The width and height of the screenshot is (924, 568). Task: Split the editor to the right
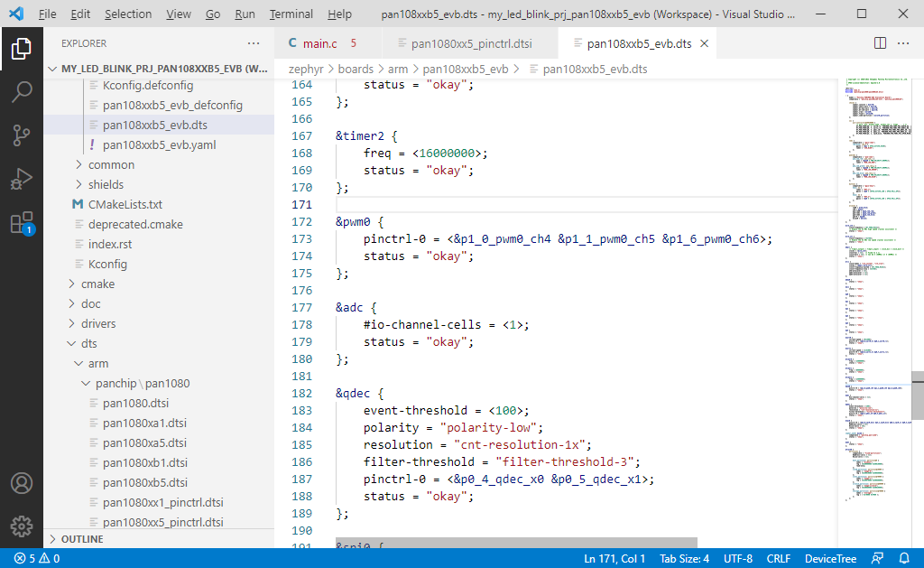pyautogui.click(x=880, y=43)
